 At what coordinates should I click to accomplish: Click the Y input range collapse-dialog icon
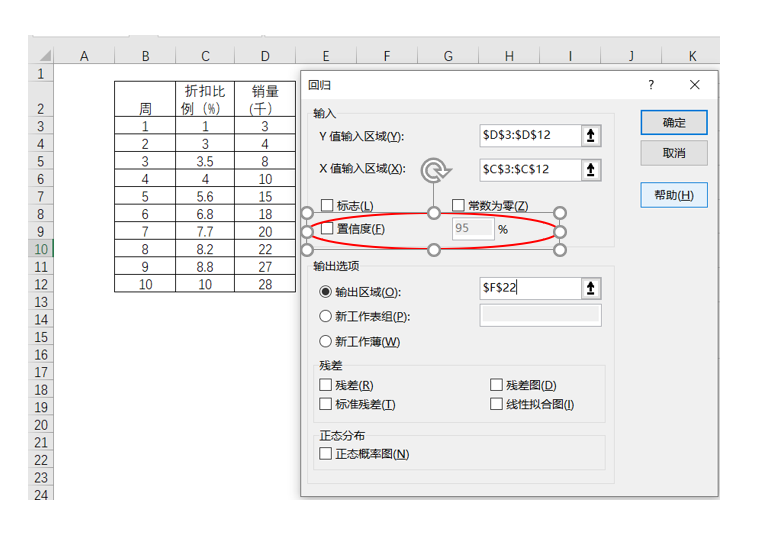pyautogui.click(x=591, y=136)
